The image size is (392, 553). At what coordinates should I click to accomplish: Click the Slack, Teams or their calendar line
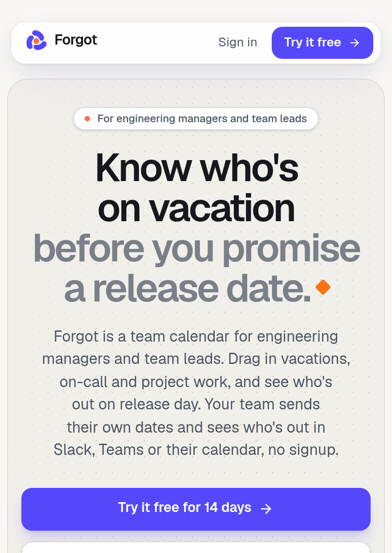[196, 450]
